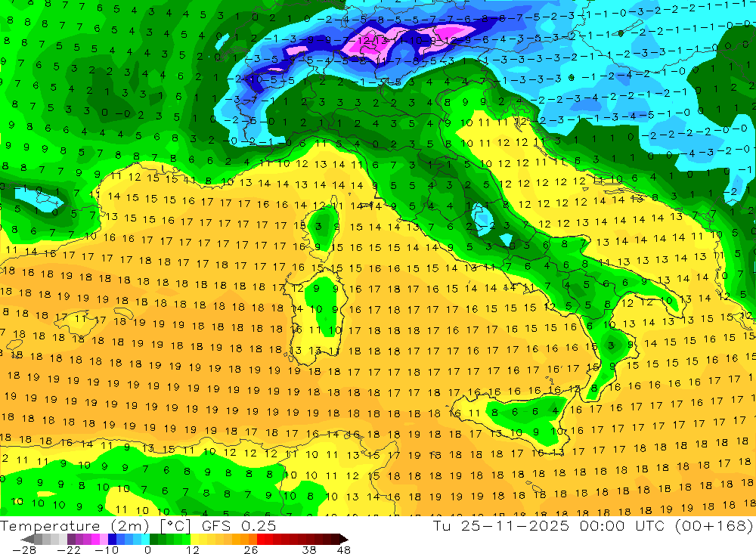Click the "00:00 UTC" time text
The height and width of the screenshot is (554, 756).
(622, 525)
